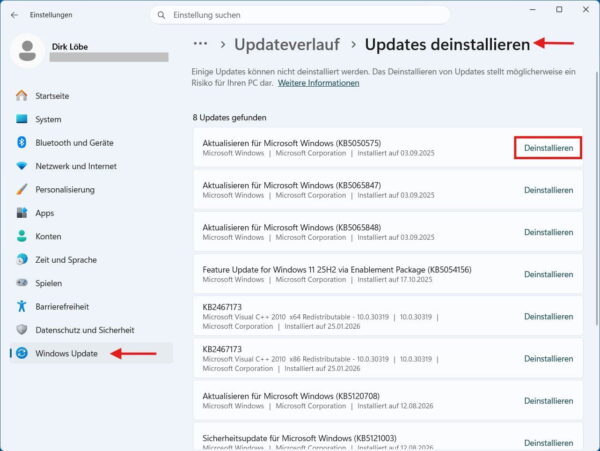Select Spielen in the sidebar
Viewport: 600px width, 451px height.
pyautogui.click(x=91, y=283)
